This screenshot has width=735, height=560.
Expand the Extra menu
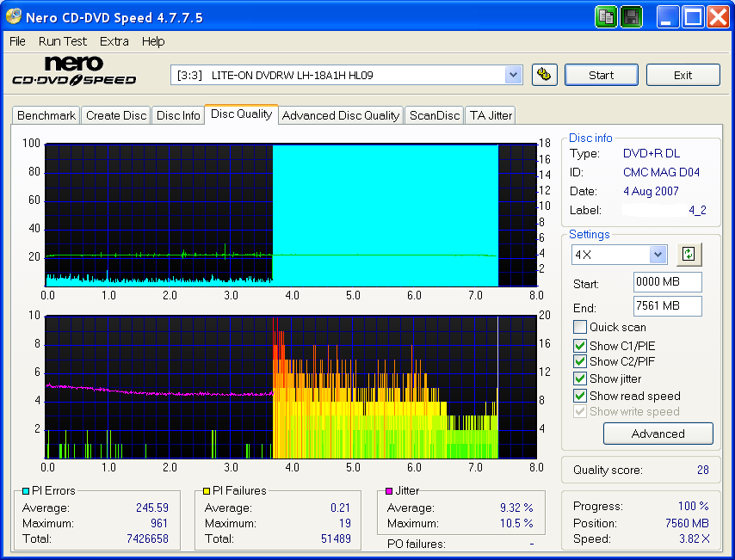(x=114, y=40)
